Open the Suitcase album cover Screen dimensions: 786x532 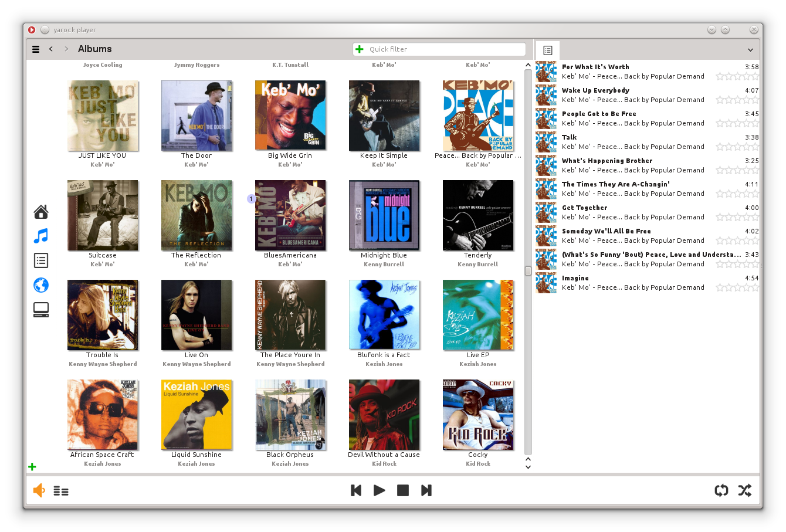tap(103, 215)
